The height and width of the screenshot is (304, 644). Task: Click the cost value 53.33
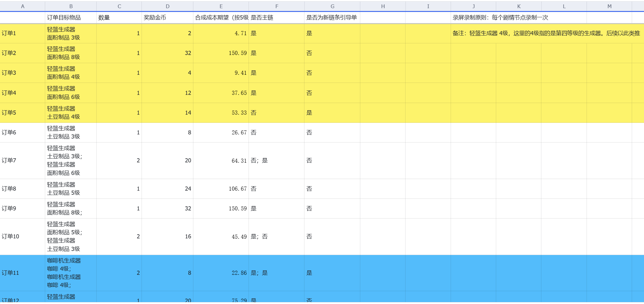click(x=221, y=113)
